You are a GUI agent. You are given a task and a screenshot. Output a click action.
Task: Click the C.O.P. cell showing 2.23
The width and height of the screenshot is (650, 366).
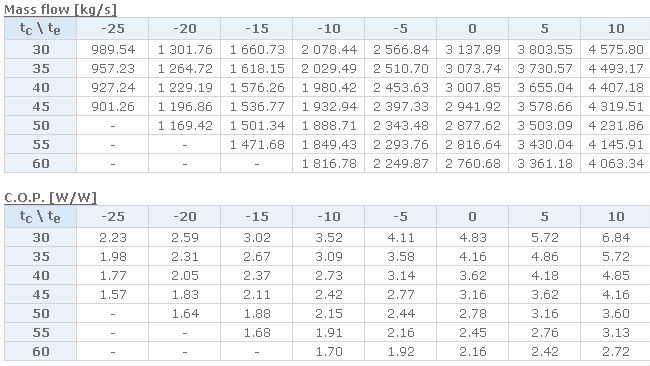coord(113,238)
